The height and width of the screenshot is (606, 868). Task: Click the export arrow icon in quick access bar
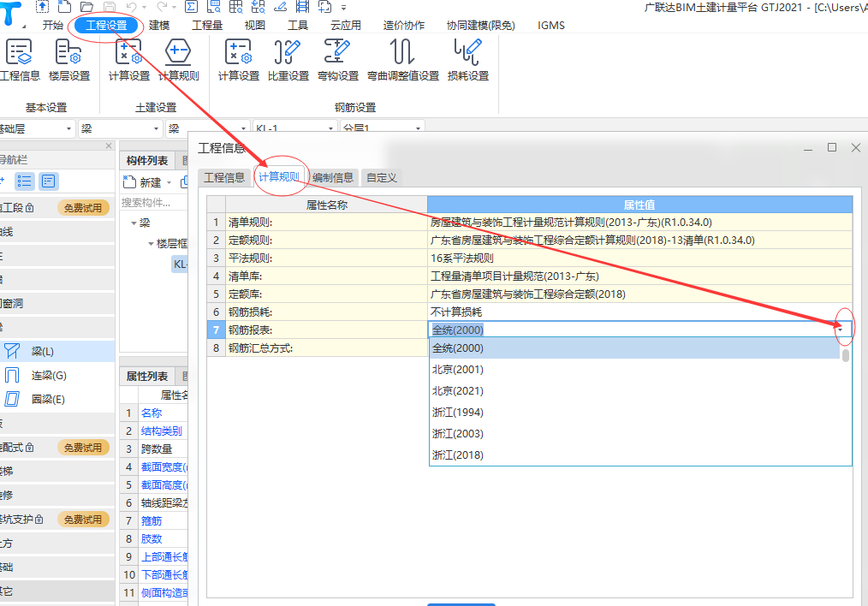coord(42,7)
